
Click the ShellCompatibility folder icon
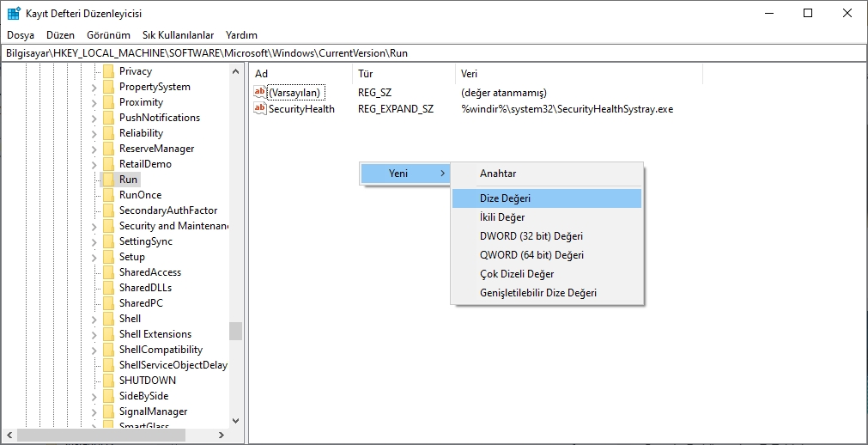[108, 350]
